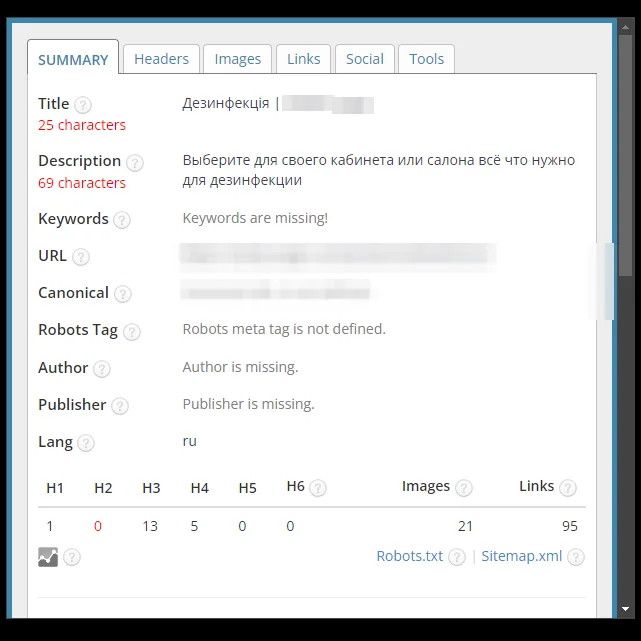Open the Sitemap.xml link
The image size is (641, 641).
pos(522,556)
